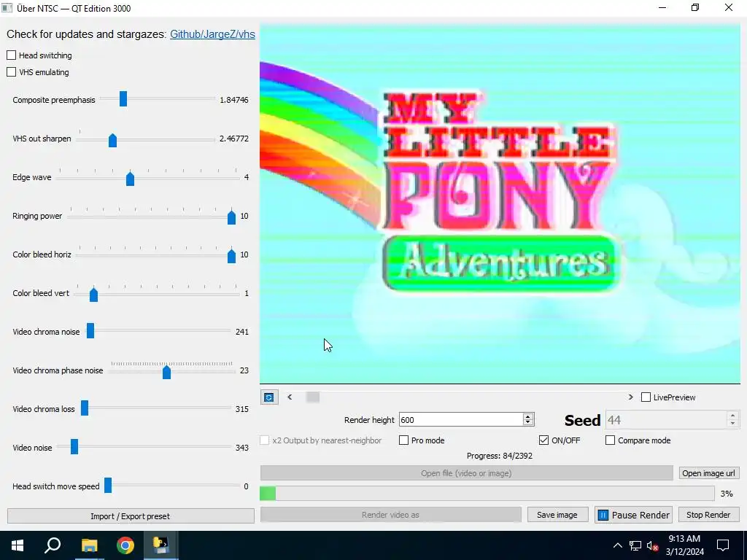
Task: Click Stop Render button
Action: (x=708, y=515)
